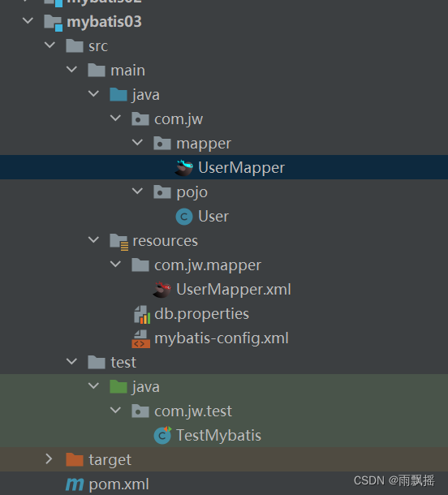Viewport: 448px width, 495px height.
Task: Click the TestMybatis class icon
Action: click(x=162, y=435)
